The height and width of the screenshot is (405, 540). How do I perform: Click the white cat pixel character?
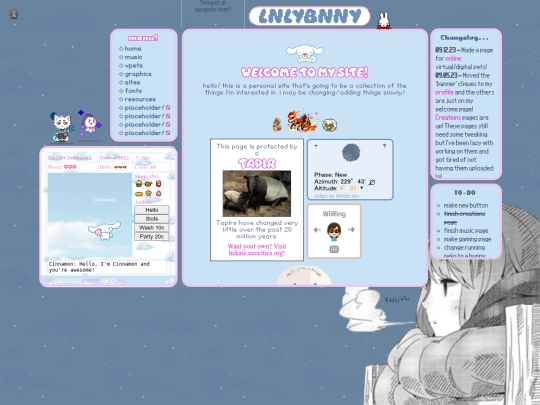pos(62,127)
